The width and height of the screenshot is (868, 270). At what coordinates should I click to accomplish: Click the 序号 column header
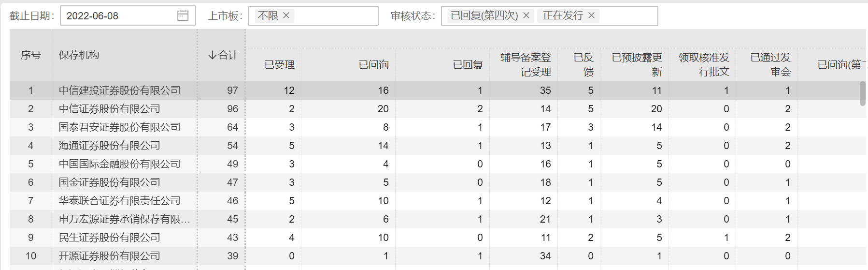pos(31,55)
